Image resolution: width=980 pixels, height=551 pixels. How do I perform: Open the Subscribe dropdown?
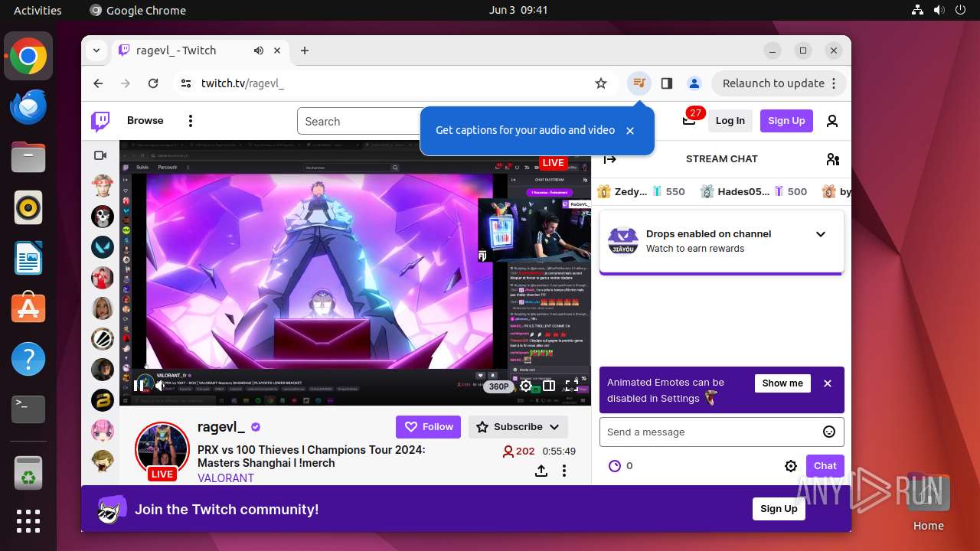(x=518, y=427)
